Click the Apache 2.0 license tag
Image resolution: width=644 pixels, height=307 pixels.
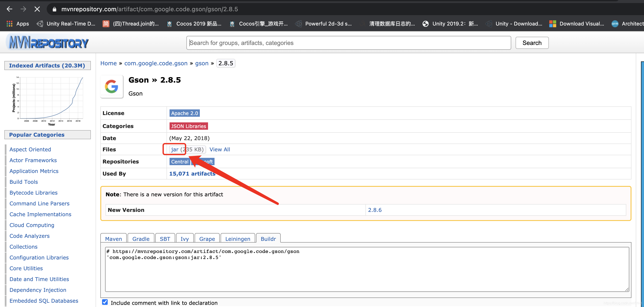184,113
